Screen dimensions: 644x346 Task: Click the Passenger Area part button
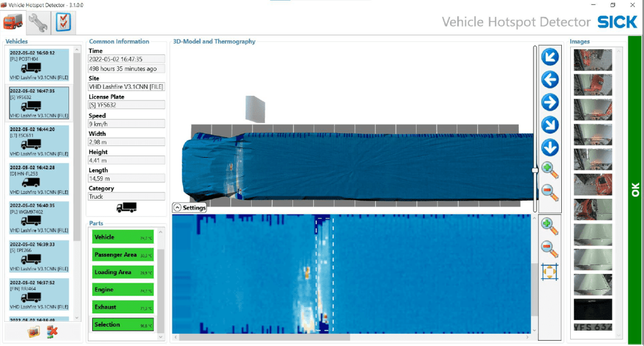point(123,255)
